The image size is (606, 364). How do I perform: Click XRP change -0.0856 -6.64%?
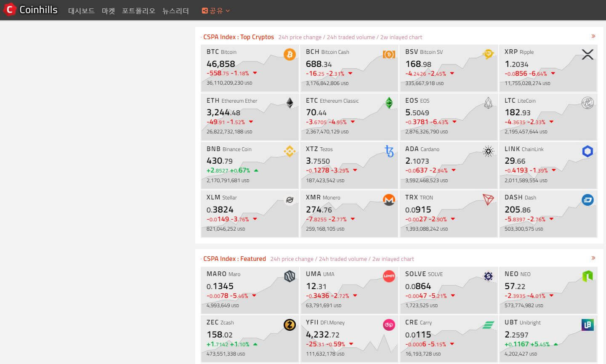coord(530,73)
